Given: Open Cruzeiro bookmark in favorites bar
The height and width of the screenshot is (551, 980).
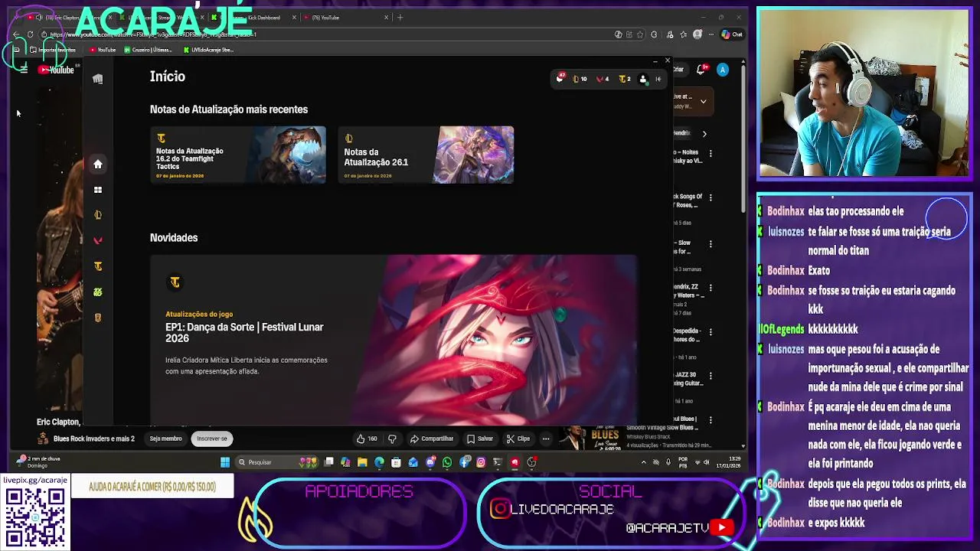Looking at the screenshot, I should click(149, 50).
